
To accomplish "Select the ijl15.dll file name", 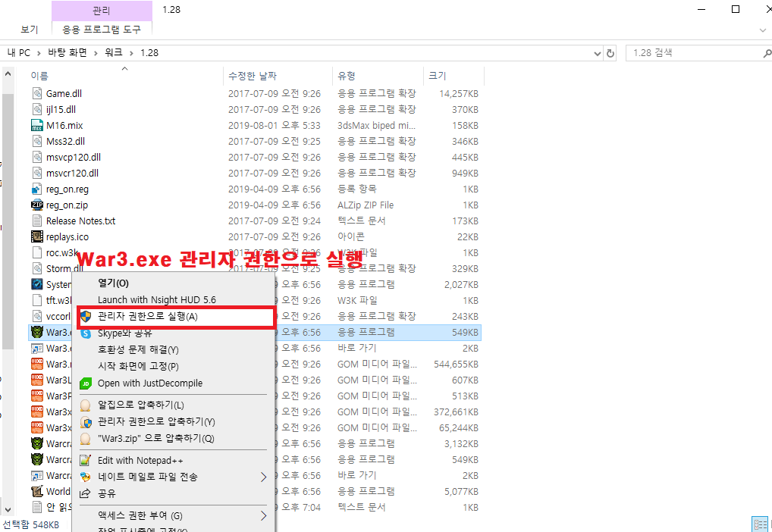I will (61, 109).
